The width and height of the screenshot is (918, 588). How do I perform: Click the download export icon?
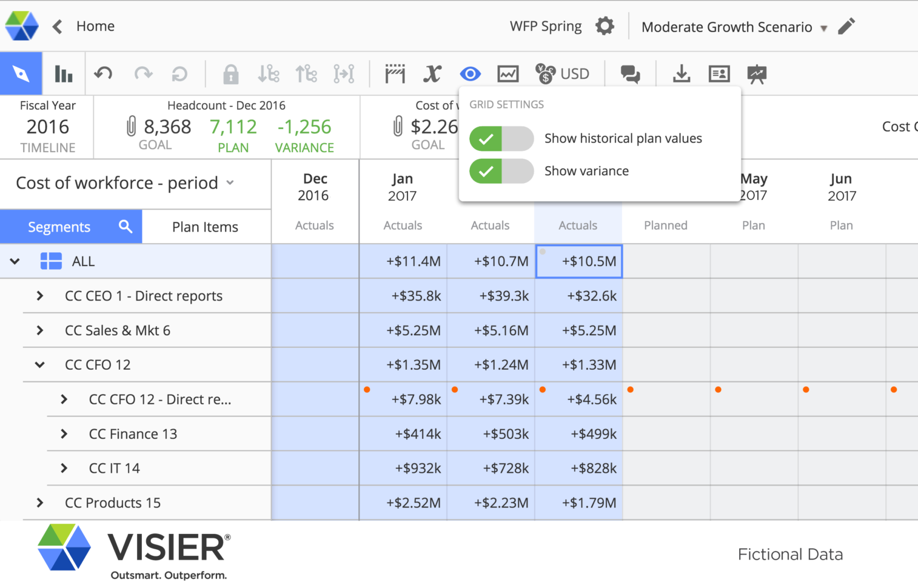click(682, 73)
